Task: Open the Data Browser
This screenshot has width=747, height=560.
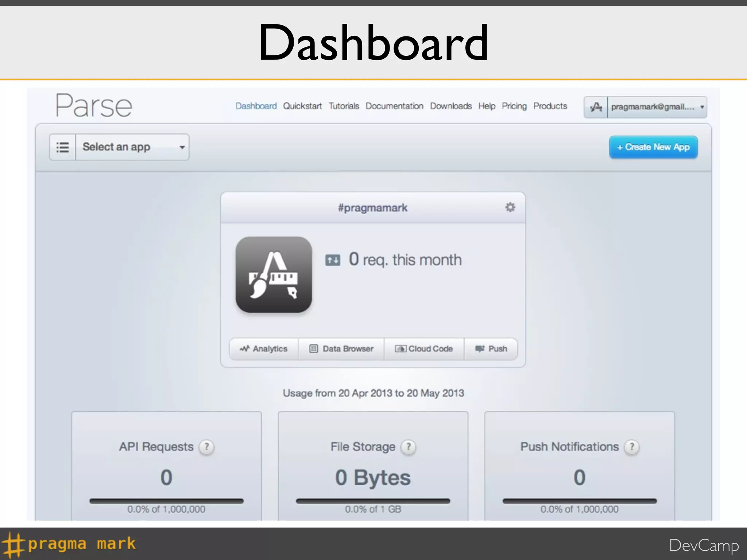Action: point(341,349)
